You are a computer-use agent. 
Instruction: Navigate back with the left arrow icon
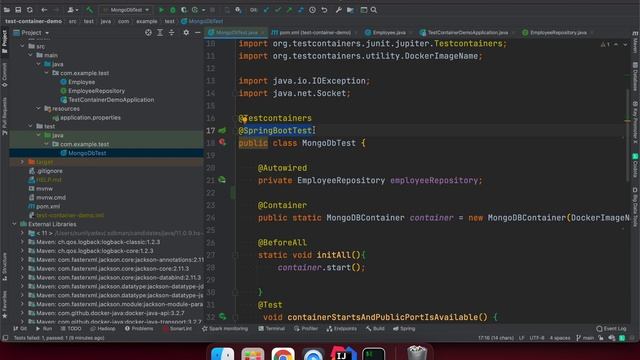point(44,10)
